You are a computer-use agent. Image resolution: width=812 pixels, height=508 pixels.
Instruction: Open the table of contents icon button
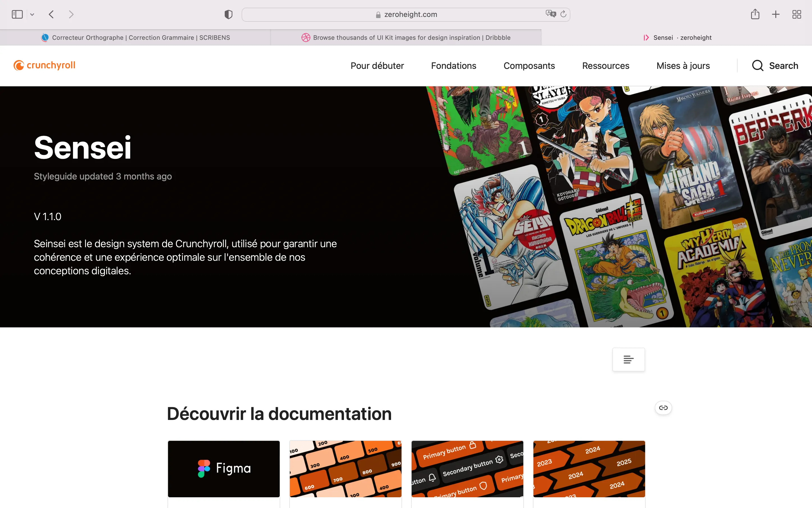[x=628, y=360]
